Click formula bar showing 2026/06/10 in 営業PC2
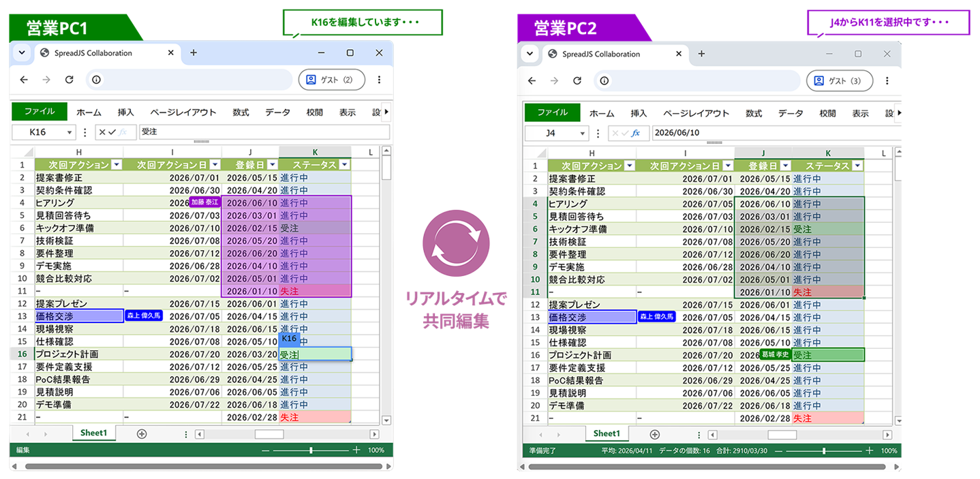This screenshot has height=479, width=980. 777,133
